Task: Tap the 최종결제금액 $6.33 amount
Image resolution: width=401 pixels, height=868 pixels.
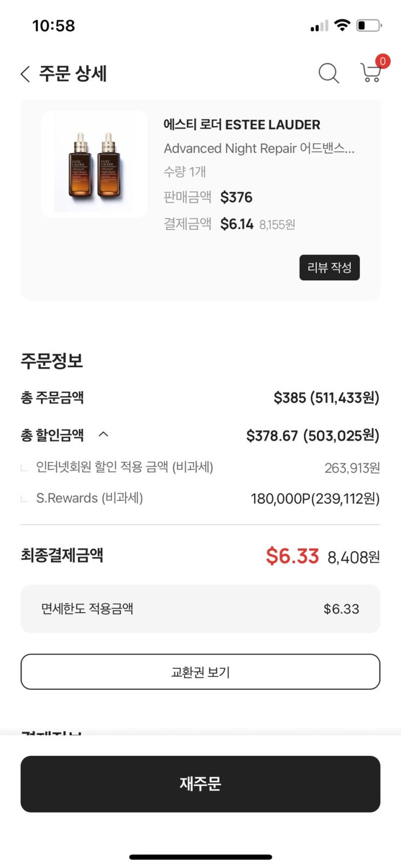Action: point(293,555)
